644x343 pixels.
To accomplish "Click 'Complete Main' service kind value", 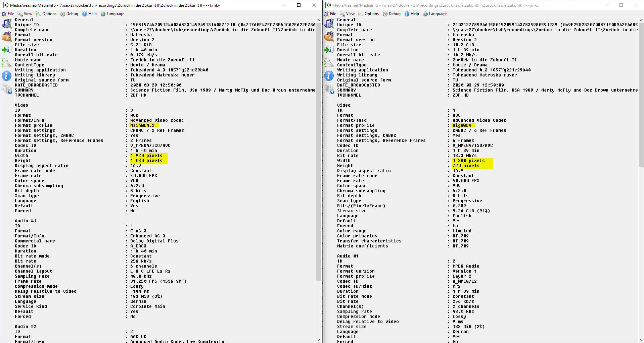I will 148,306.
